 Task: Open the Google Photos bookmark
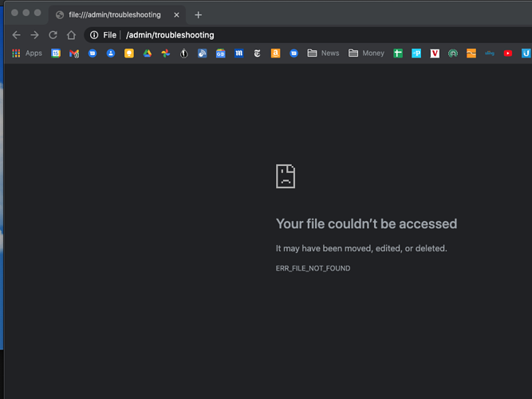tap(166, 53)
